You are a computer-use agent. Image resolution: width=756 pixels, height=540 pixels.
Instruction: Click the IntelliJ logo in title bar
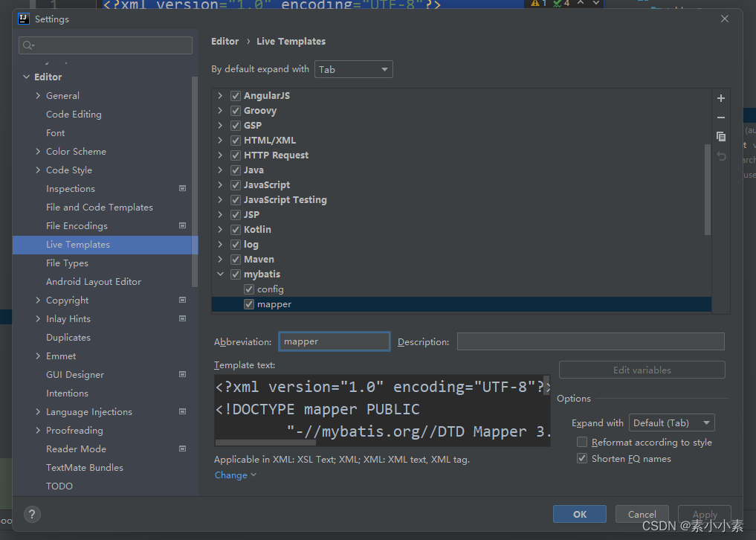[x=24, y=19]
